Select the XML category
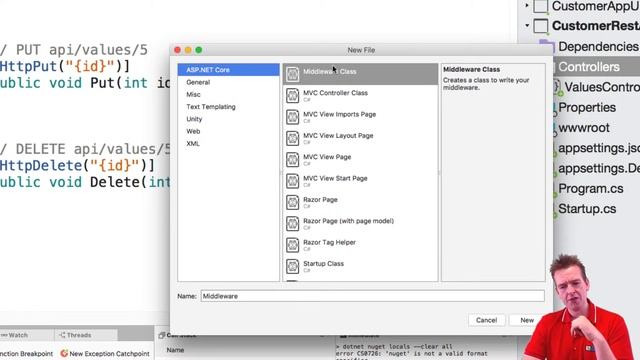The image size is (640, 360). (193, 143)
